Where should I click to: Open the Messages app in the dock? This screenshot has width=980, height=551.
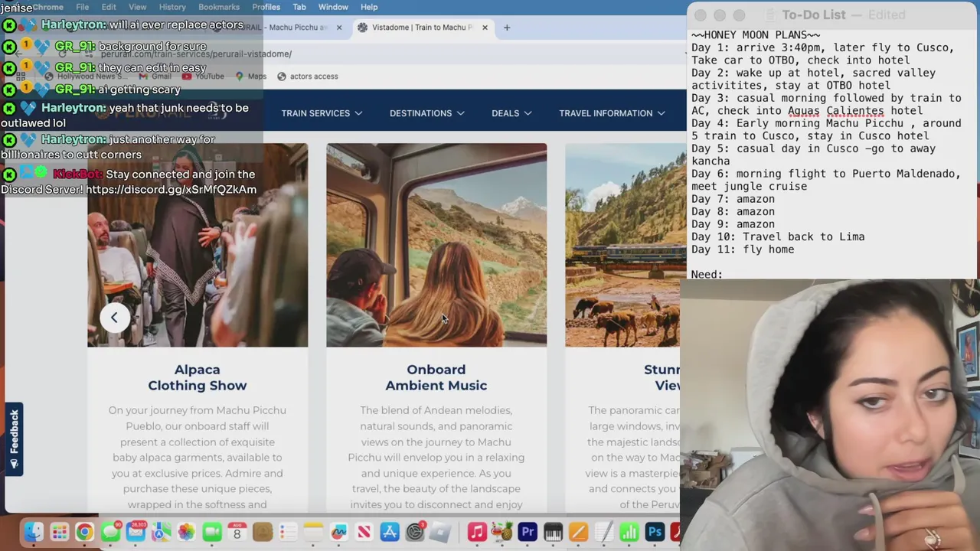pyautogui.click(x=110, y=532)
